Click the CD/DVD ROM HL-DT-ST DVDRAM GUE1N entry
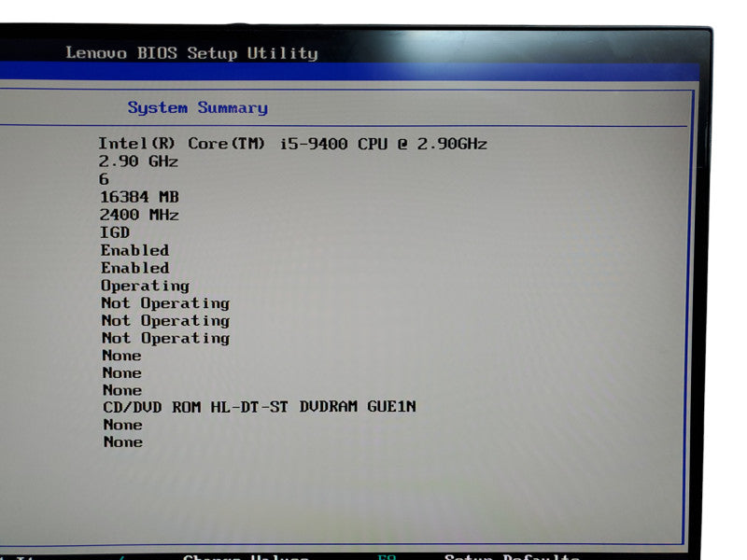The image size is (747, 560). coord(260,407)
